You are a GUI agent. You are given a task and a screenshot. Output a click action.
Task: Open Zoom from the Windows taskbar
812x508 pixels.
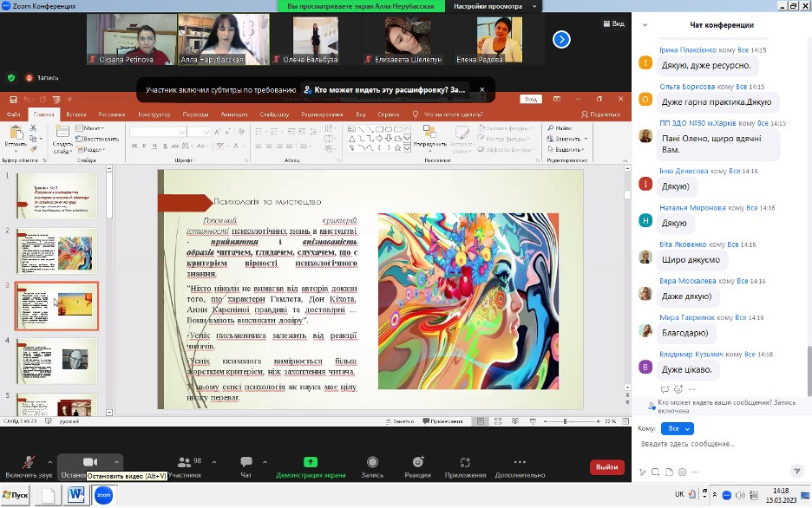point(103,495)
